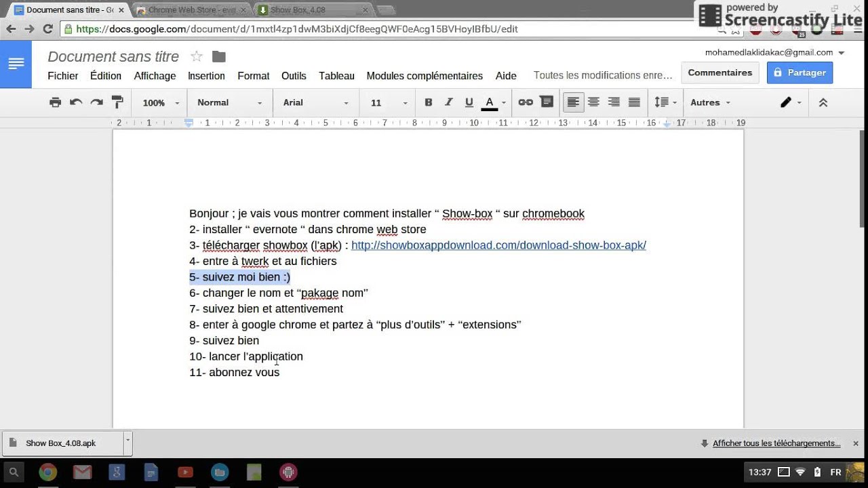Click the Print icon in toolbar
Viewport: 868px width, 488px height.
click(56, 102)
